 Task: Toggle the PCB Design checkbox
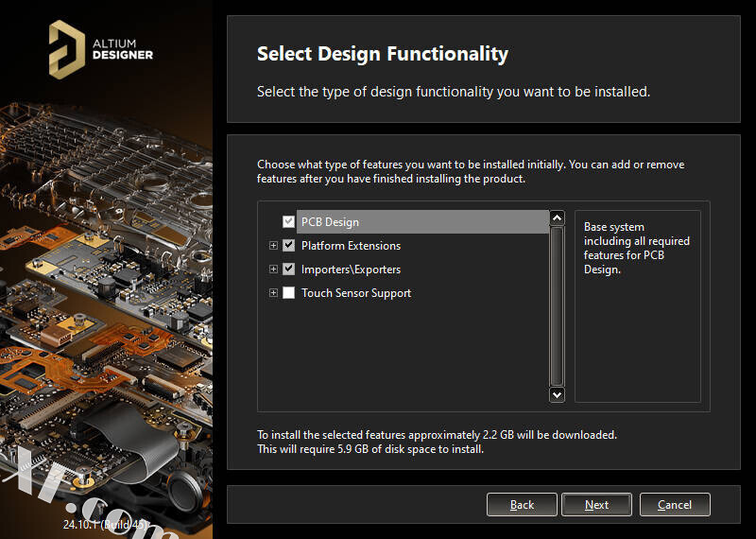pos(288,221)
